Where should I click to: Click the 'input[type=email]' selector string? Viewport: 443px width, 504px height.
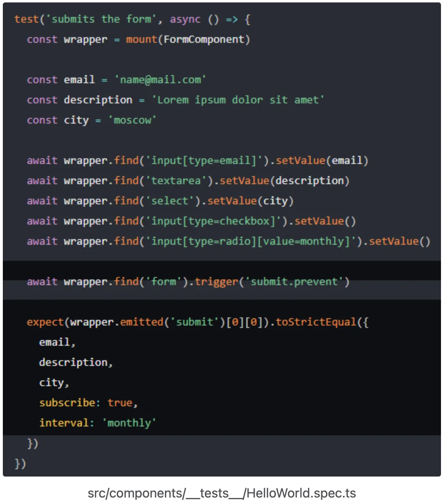204,160
